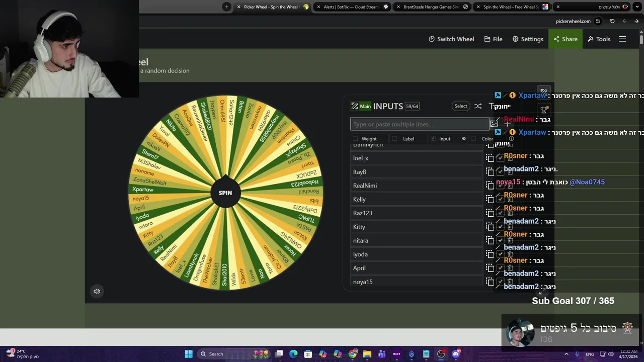The height and width of the screenshot is (362, 644).
Task: Open the Settings menu
Action: click(x=528, y=39)
